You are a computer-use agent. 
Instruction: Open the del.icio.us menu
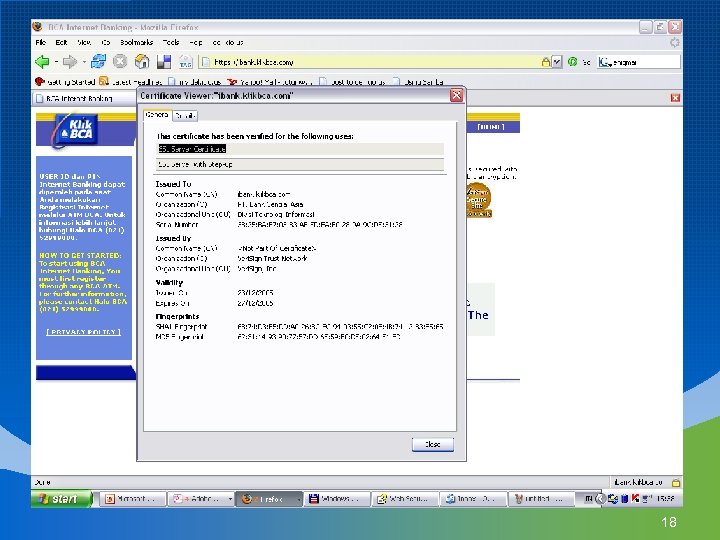pos(228,42)
